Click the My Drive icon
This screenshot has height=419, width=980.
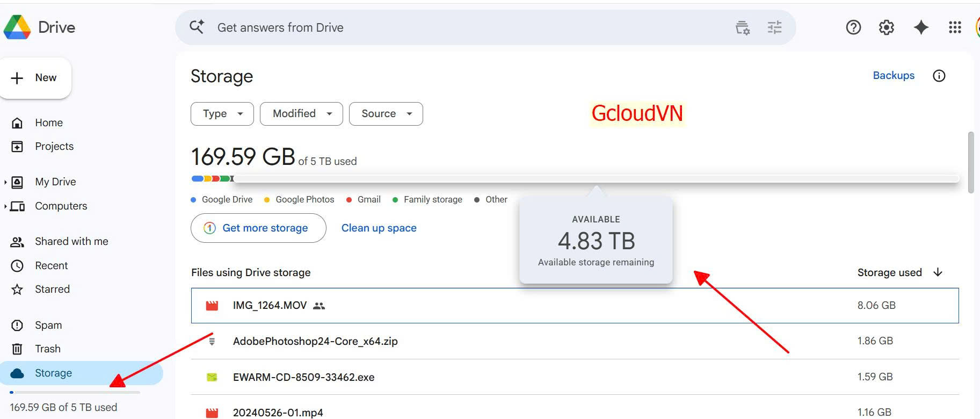17,182
